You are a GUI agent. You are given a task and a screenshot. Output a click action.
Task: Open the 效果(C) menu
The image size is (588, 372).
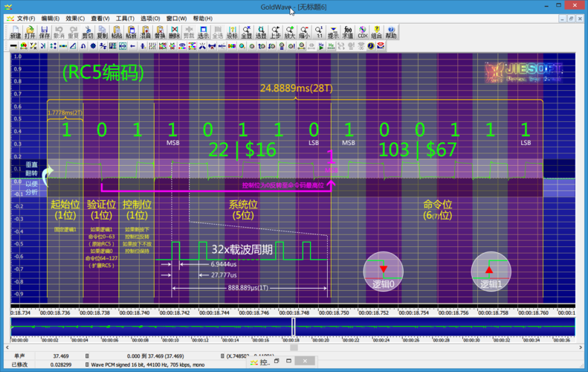click(x=75, y=19)
